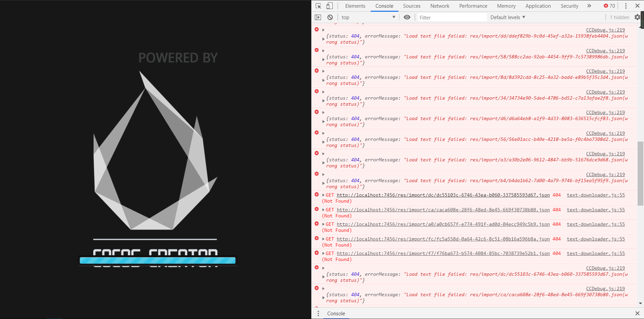Show more DevTools tabs
Viewport: 644px width, 319px height.
(x=589, y=6)
